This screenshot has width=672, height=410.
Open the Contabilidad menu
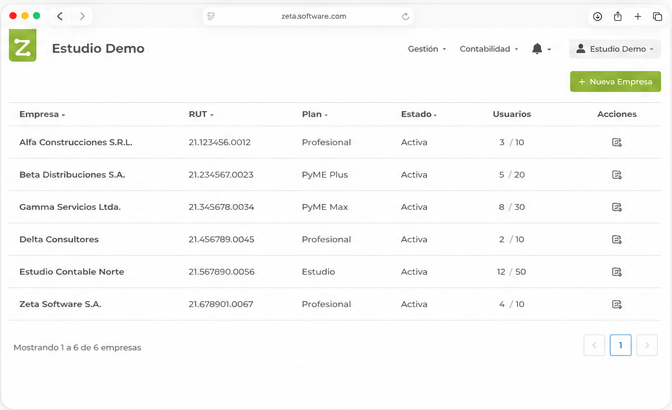(489, 49)
